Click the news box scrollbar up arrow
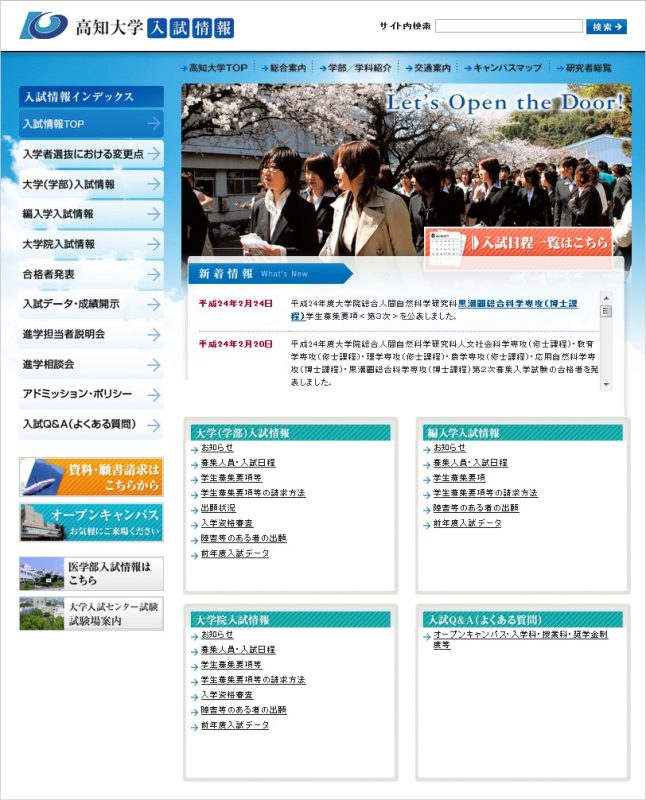 606,298
